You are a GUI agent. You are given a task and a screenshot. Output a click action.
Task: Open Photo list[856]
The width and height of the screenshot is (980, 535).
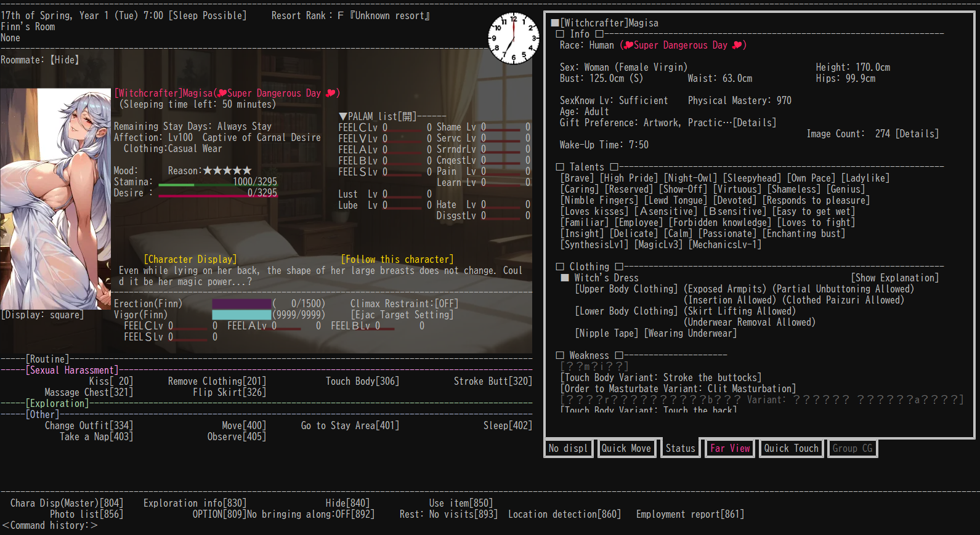click(86, 514)
